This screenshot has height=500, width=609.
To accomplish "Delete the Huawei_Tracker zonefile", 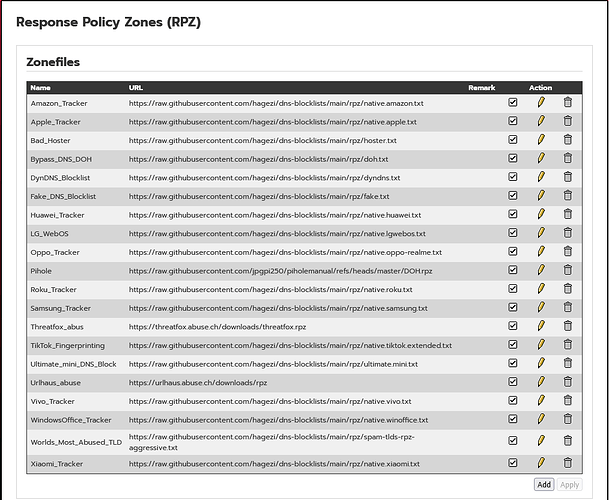I will (x=567, y=214).
